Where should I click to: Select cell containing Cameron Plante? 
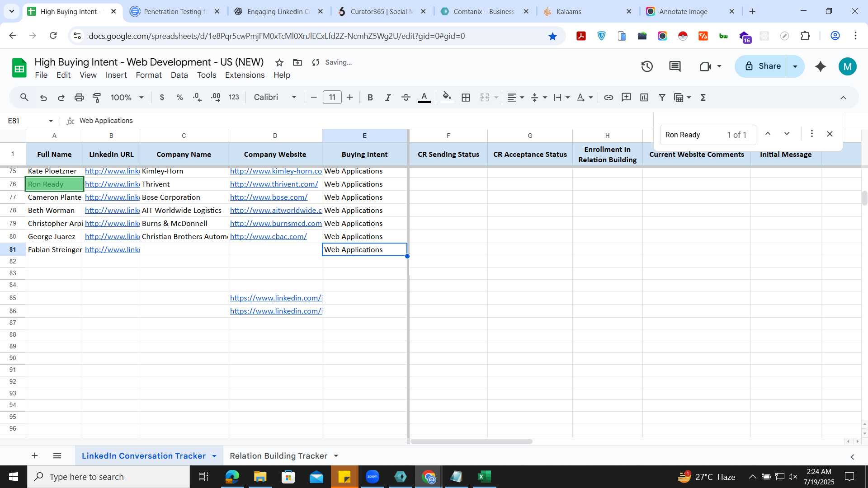click(55, 197)
